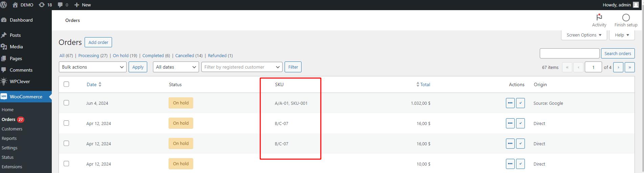Open the updates icon showing 18

click(42, 5)
